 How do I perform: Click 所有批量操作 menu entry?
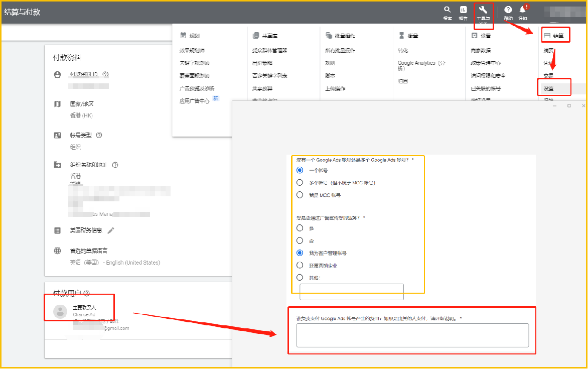pos(340,51)
